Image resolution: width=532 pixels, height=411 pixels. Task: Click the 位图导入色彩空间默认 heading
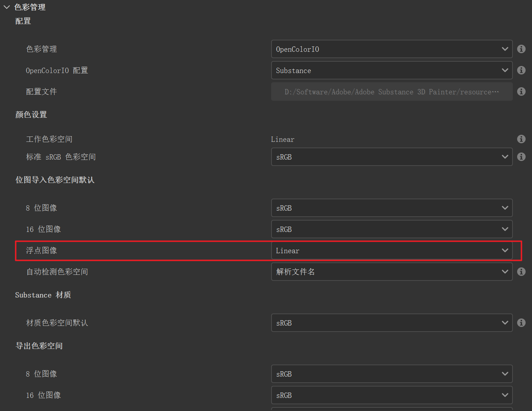coord(55,180)
